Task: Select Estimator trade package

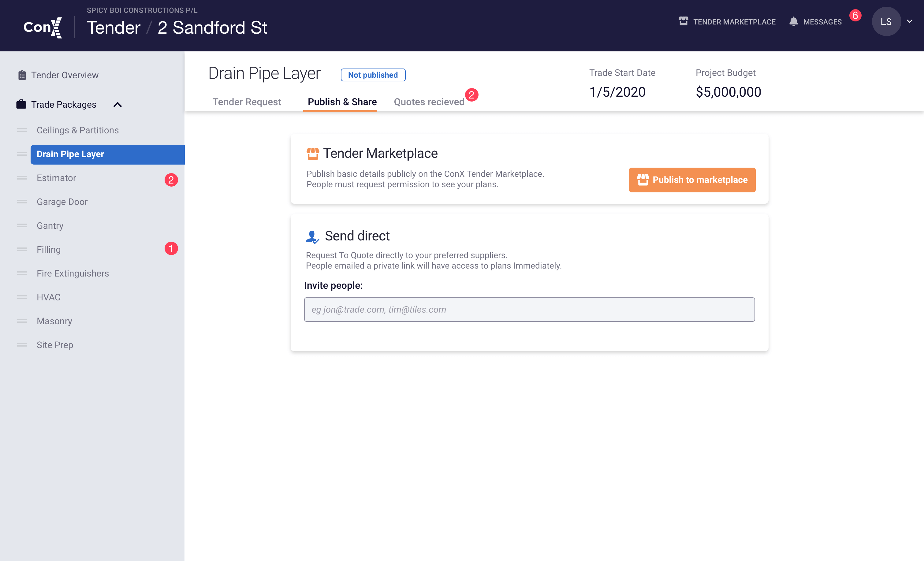Action: pyautogui.click(x=56, y=178)
